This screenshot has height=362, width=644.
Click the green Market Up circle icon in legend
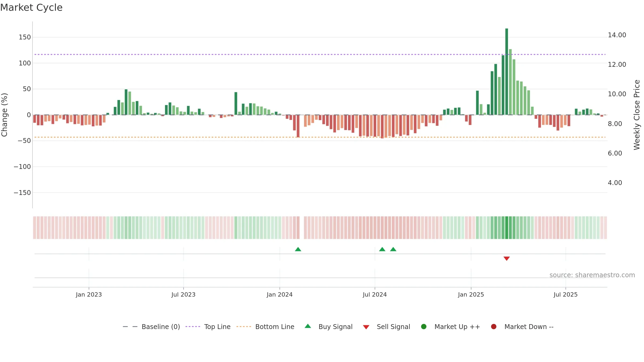click(x=424, y=327)
